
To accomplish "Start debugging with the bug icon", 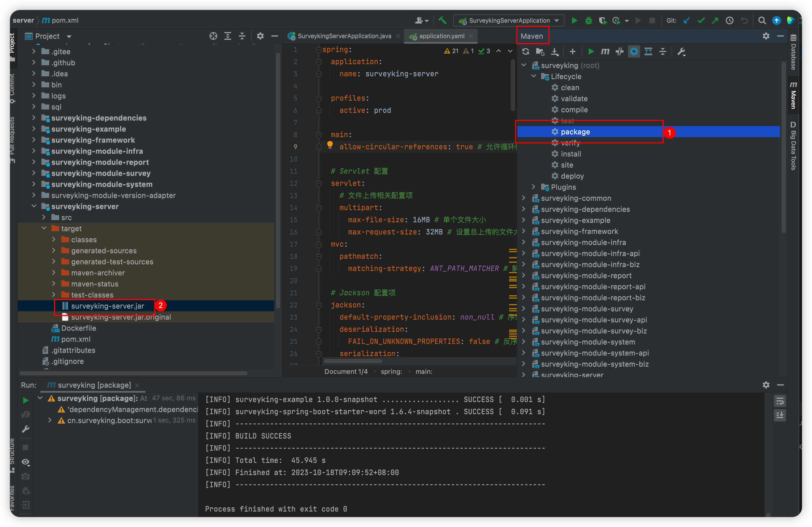I will click(588, 20).
